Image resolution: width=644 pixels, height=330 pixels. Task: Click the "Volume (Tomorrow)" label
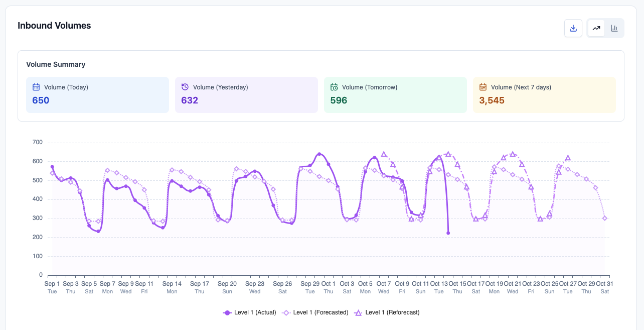370,87
